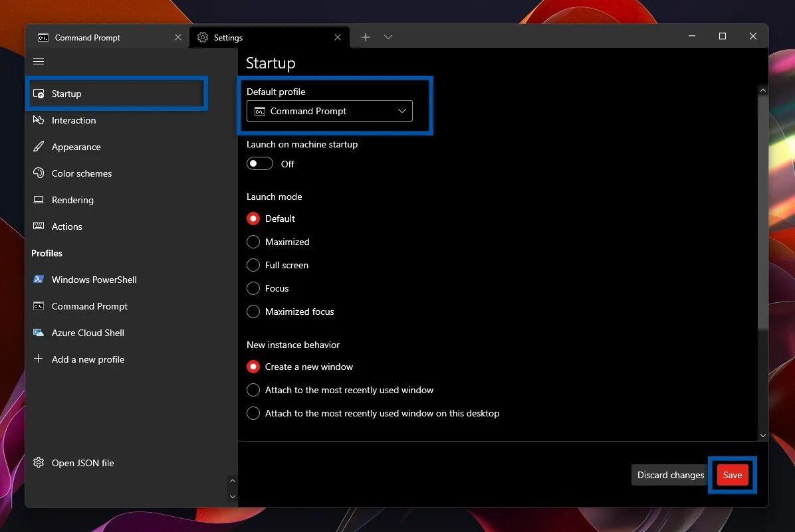The width and height of the screenshot is (795, 532).
Task: Open the Default profile dropdown
Action: coord(329,111)
